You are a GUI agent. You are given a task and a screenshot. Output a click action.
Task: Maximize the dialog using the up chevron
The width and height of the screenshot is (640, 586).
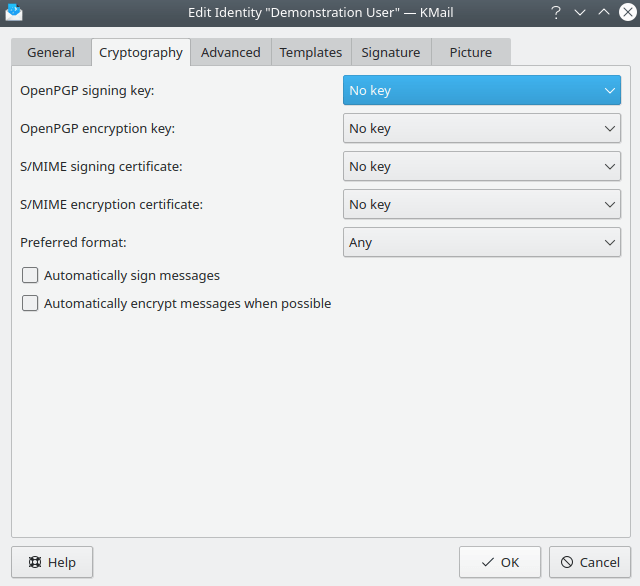click(603, 12)
